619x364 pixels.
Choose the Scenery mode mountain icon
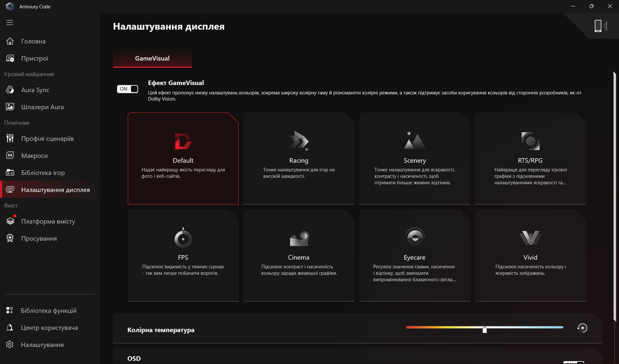pyautogui.click(x=414, y=141)
